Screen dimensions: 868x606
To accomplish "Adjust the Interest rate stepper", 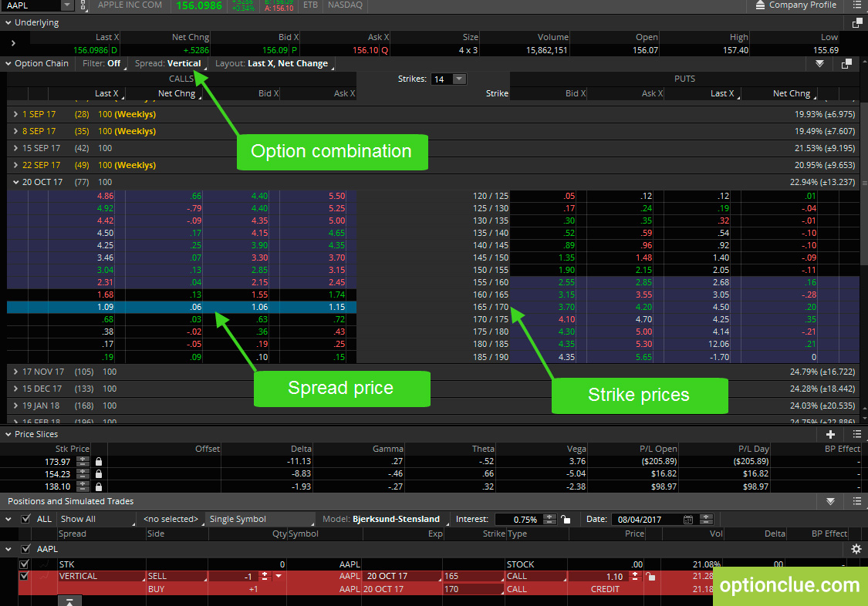I will coord(549,519).
